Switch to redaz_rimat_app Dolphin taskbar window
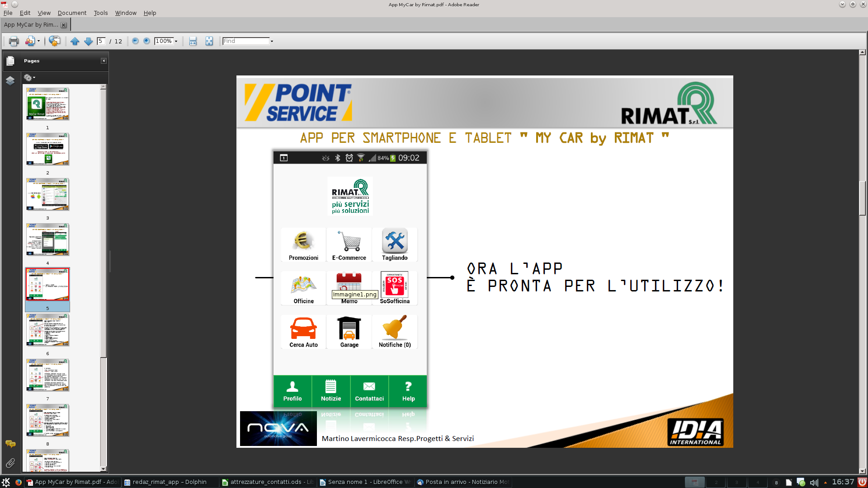The height and width of the screenshot is (488, 868). (170, 482)
